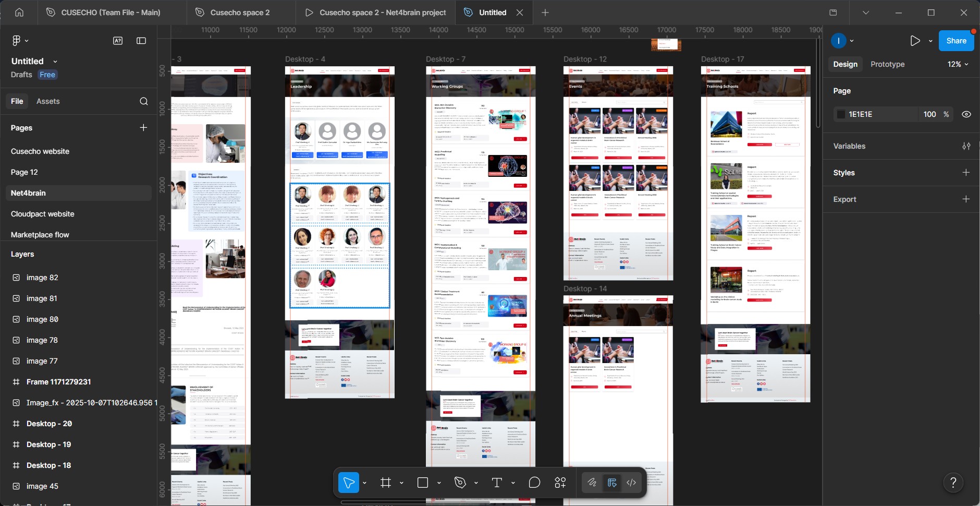Screen dimensions: 980x506
Task: Open the help question mark button
Action: (x=953, y=483)
